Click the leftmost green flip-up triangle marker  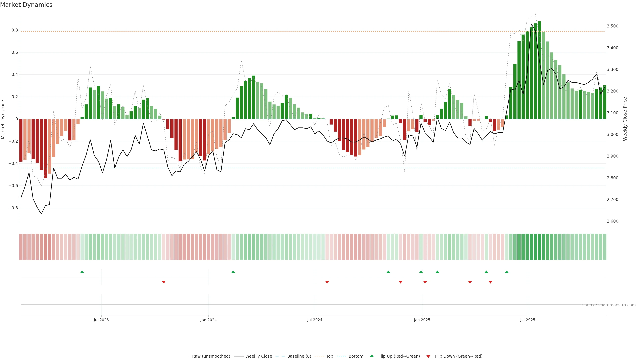(82, 272)
